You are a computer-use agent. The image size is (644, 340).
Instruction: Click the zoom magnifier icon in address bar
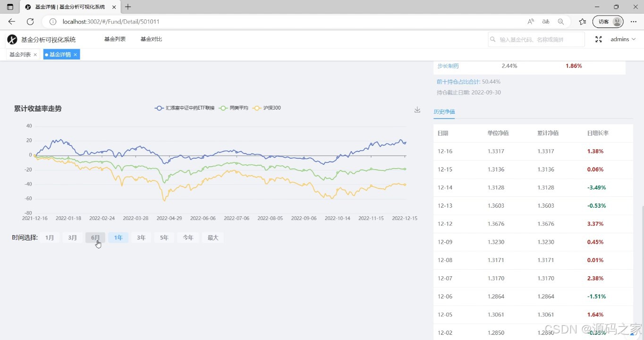561,22
